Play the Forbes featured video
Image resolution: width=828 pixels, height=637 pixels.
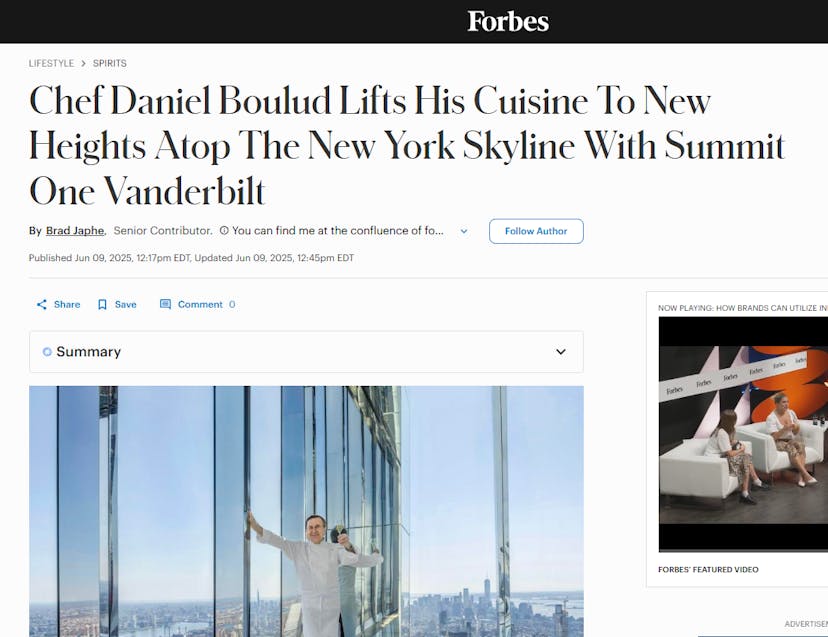[x=743, y=434]
